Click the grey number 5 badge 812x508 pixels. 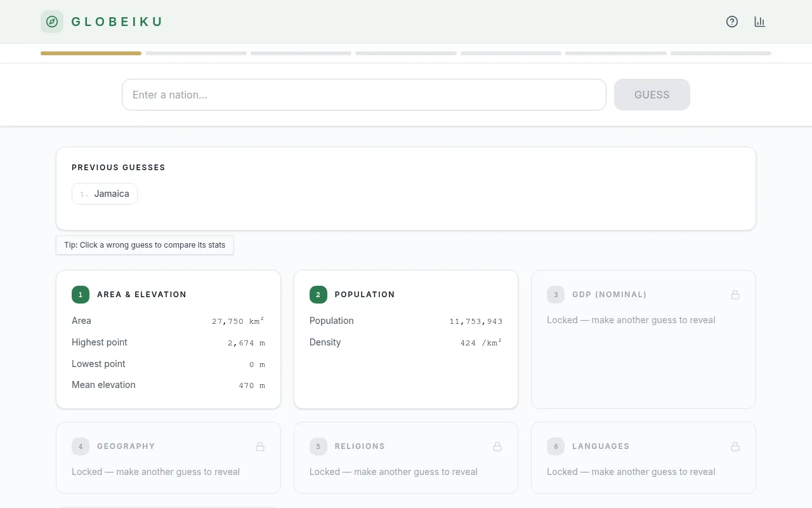point(318,446)
